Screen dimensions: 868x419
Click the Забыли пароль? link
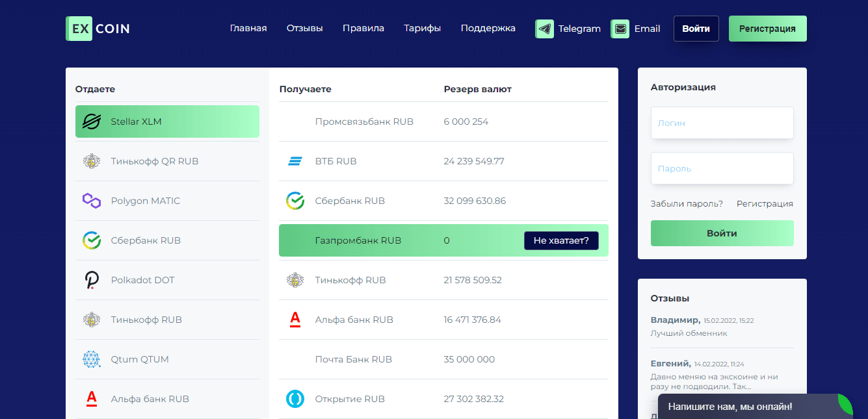687,203
